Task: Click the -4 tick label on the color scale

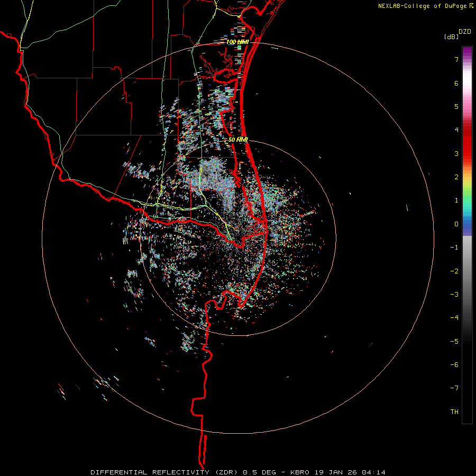Action: (x=454, y=317)
